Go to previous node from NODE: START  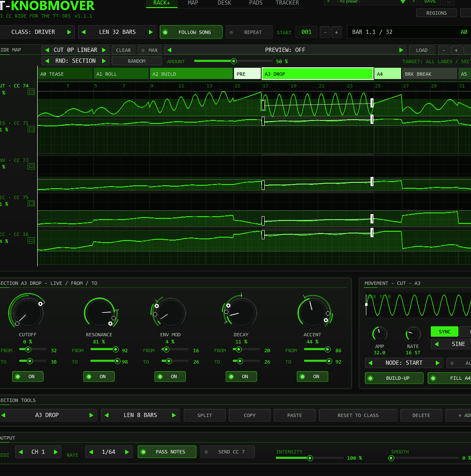371,363
